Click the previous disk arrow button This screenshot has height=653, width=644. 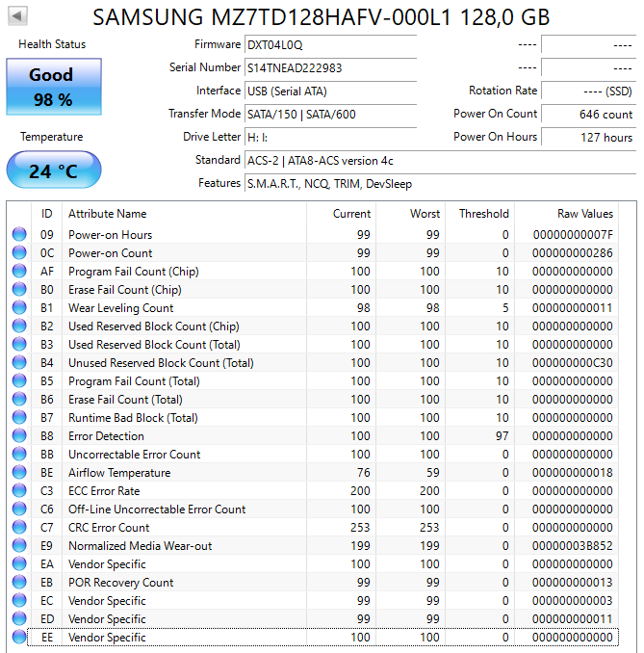(18, 16)
